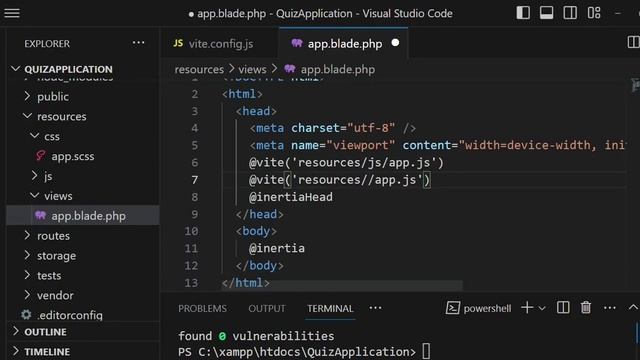Open the OUTPUT panel tab
Screen dimensions: 640x360
coord(267,309)
